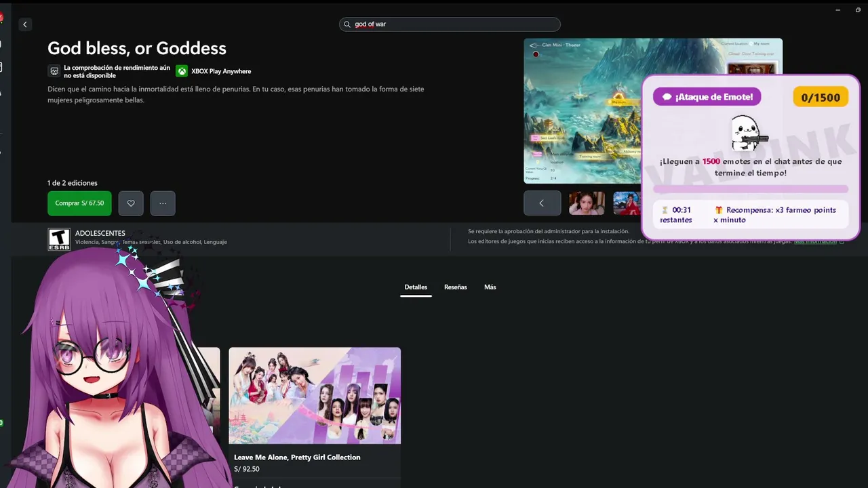Go back using the top-left arrow

click(x=25, y=24)
